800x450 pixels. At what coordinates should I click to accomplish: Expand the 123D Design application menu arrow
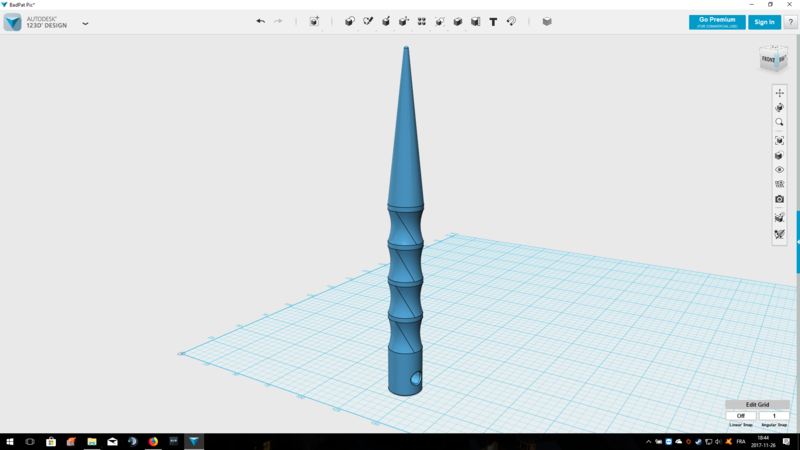coord(85,23)
